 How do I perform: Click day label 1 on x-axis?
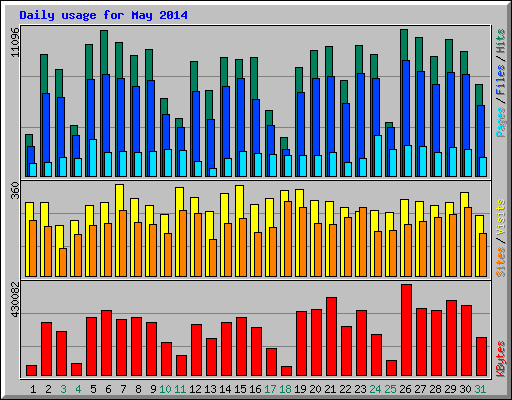point(33,389)
